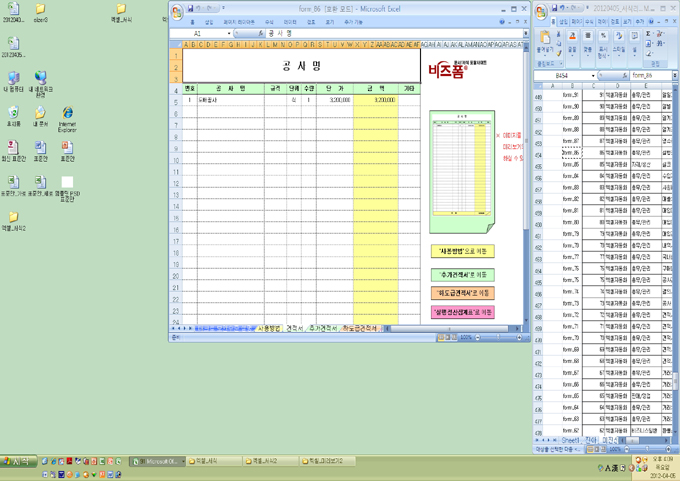This screenshot has width=680, height=481.
Task: Open the 휴지통 recycle bin desktop icon
Action: 13,114
